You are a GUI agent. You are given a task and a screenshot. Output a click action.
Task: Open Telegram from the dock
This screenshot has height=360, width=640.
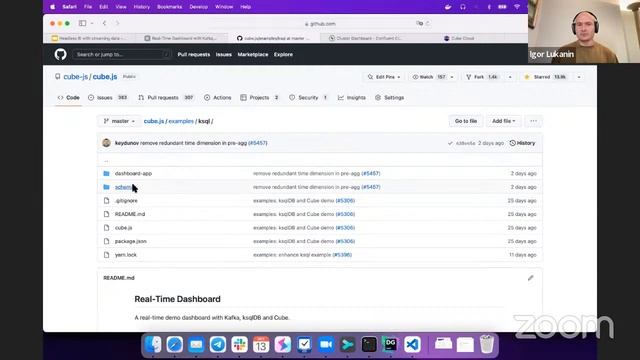click(x=218, y=344)
